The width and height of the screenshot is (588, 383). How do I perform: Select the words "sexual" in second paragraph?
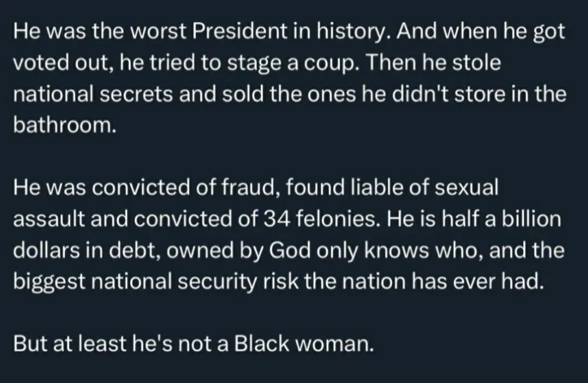[467, 188]
